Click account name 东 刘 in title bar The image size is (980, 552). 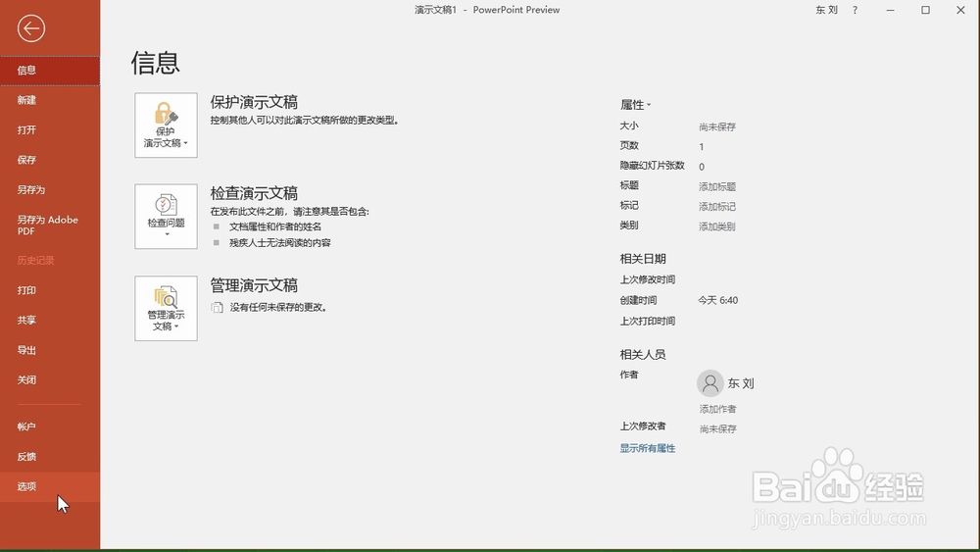pos(826,10)
